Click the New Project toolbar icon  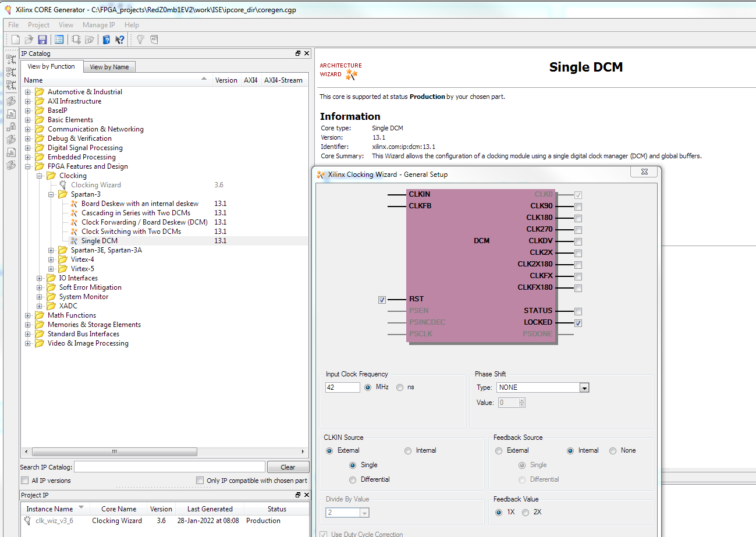click(x=16, y=40)
